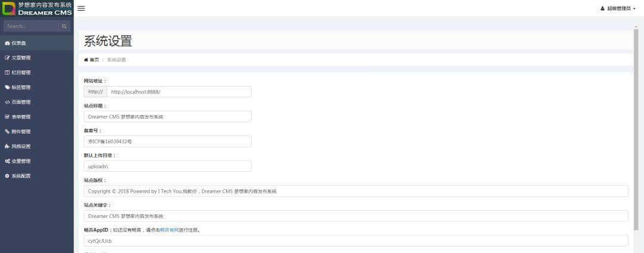
Task: Click the 网站地址 field with localhost URL
Action: (179, 92)
